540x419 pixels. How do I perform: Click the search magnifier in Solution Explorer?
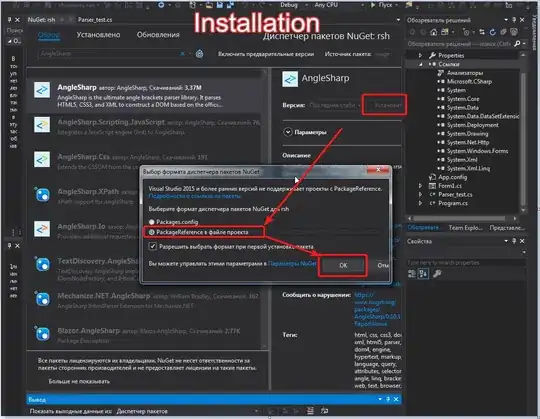(517, 44)
